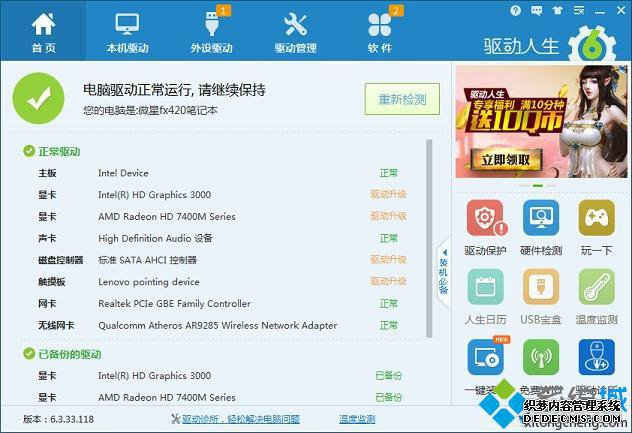
Task: Open the free WiFi antenna icon
Action: pos(541,357)
